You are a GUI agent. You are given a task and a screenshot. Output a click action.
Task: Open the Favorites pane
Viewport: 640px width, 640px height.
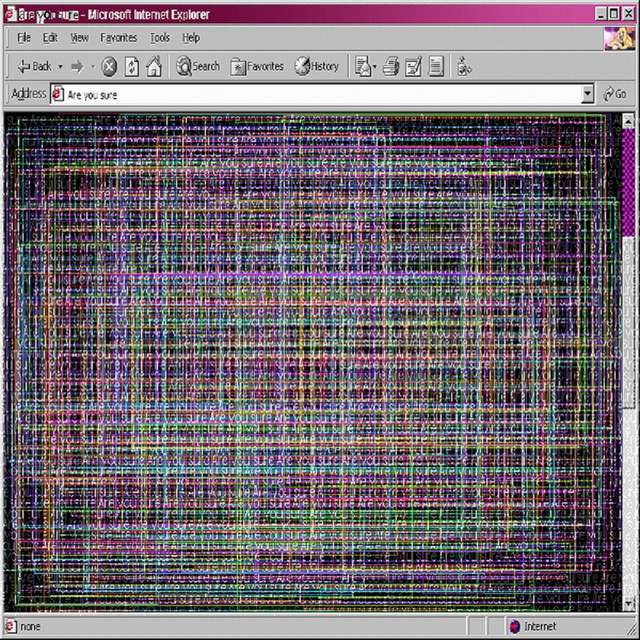(x=258, y=66)
